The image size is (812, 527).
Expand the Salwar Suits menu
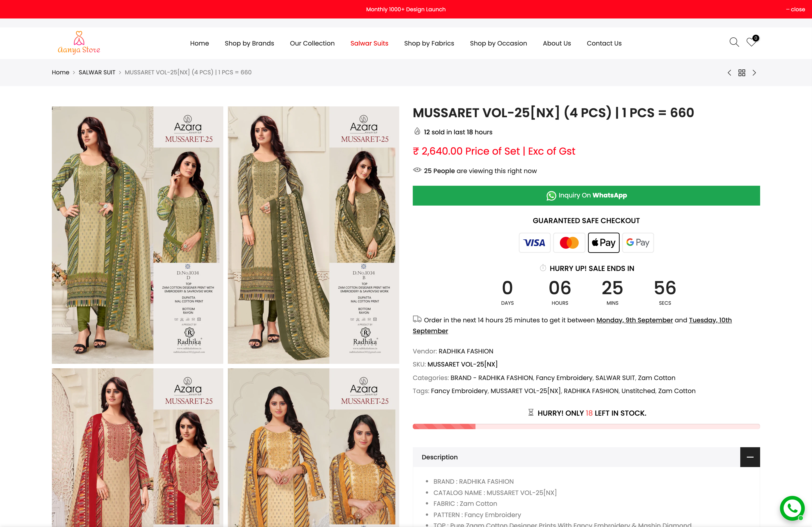click(x=369, y=43)
